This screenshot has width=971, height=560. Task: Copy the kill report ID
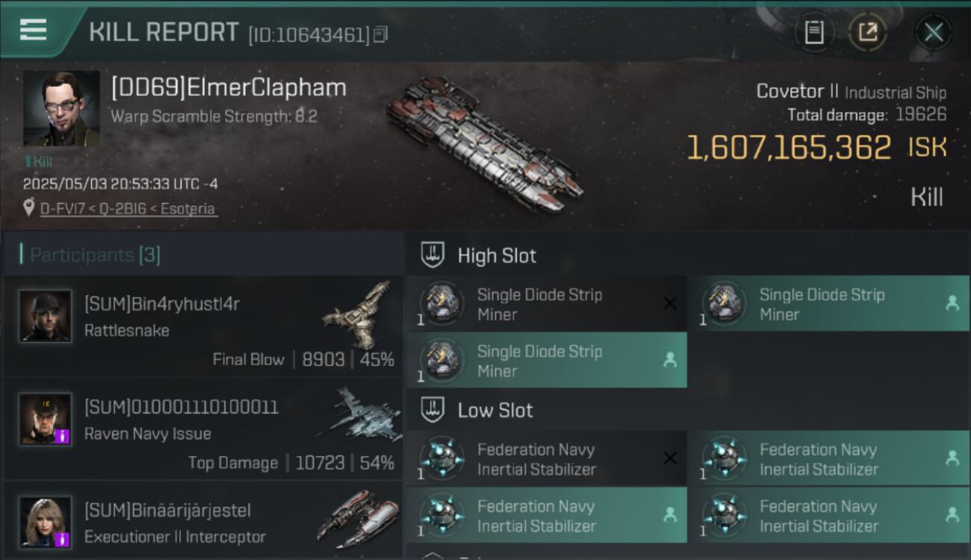point(381,34)
